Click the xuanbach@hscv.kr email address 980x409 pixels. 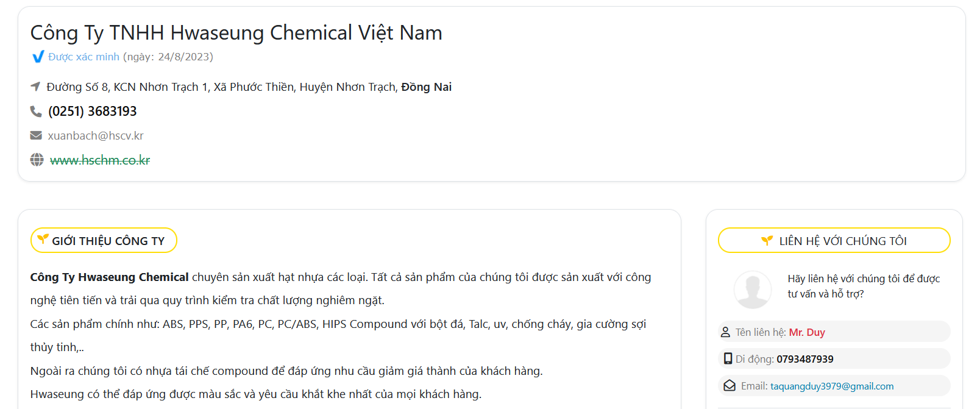[96, 136]
